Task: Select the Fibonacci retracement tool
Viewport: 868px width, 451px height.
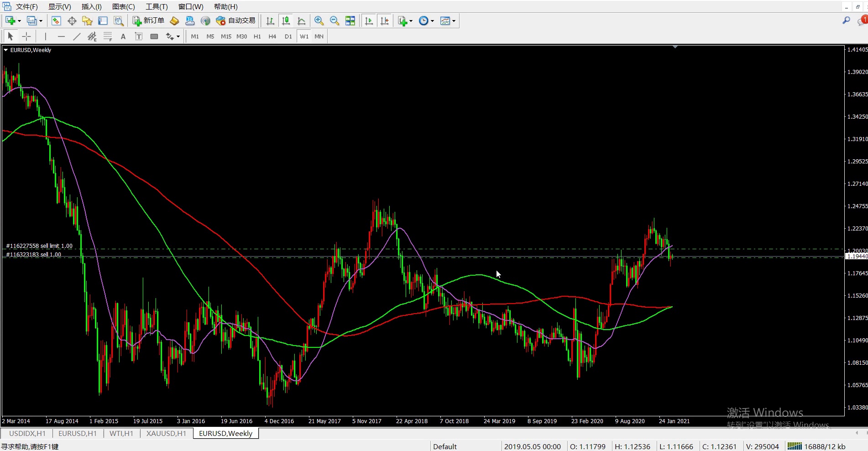Action: click(x=108, y=37)
